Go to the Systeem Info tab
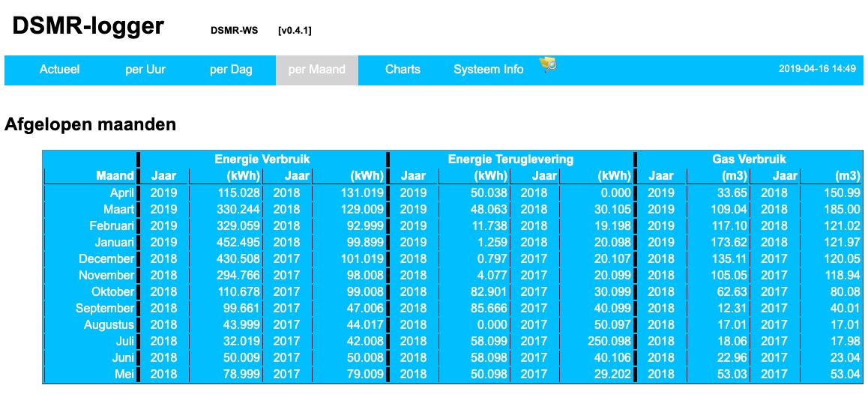 point(488,70)
